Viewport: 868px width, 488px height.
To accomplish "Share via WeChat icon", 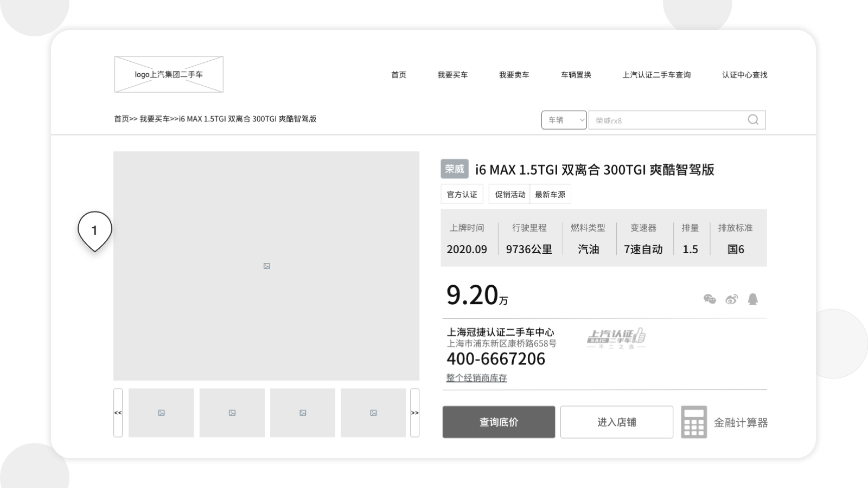I will click(710, 299).
